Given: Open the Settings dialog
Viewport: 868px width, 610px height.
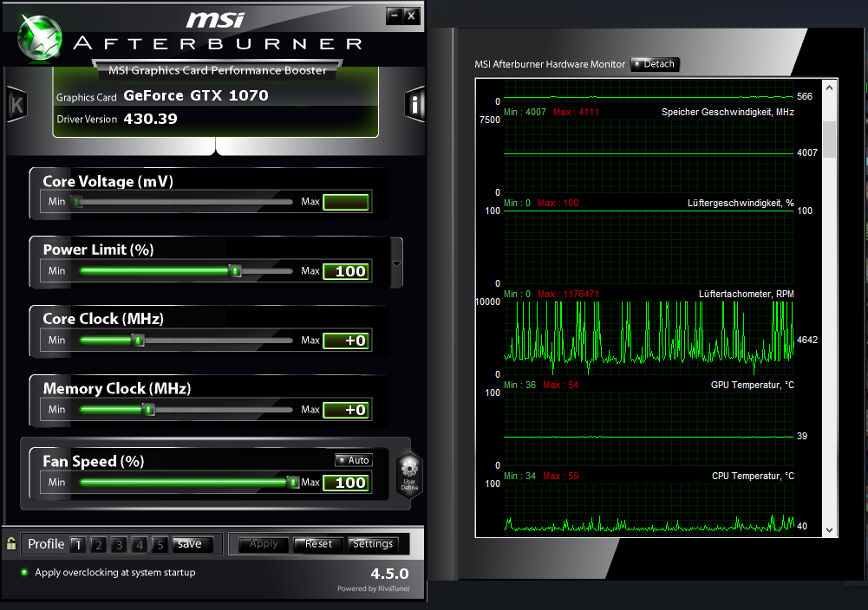Looking at the screenshot, I should 373,544.
